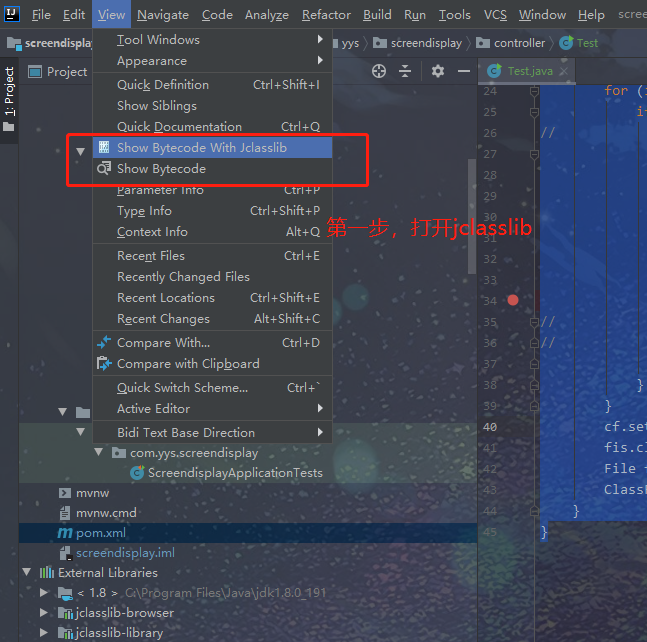Click the locate/scroll-from-source crosshair icon
The width and height of the screenshot is (647, 642).
[379, 71]
